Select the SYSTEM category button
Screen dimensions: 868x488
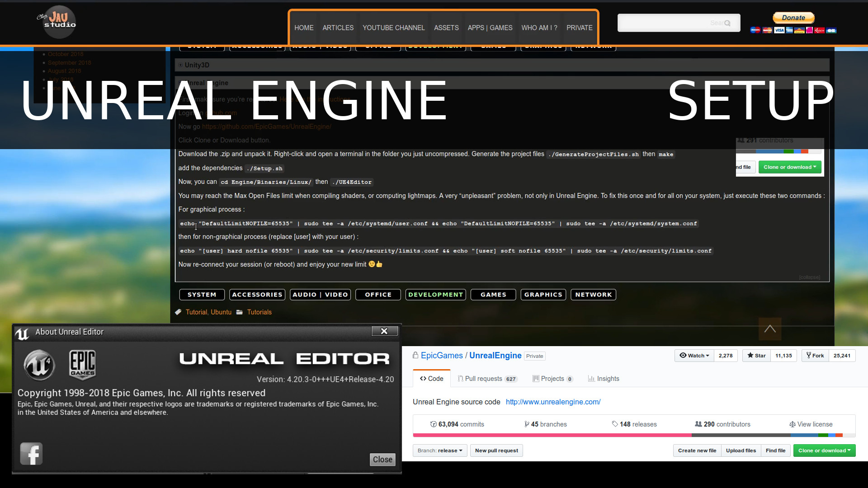click(x=202, y=295)
